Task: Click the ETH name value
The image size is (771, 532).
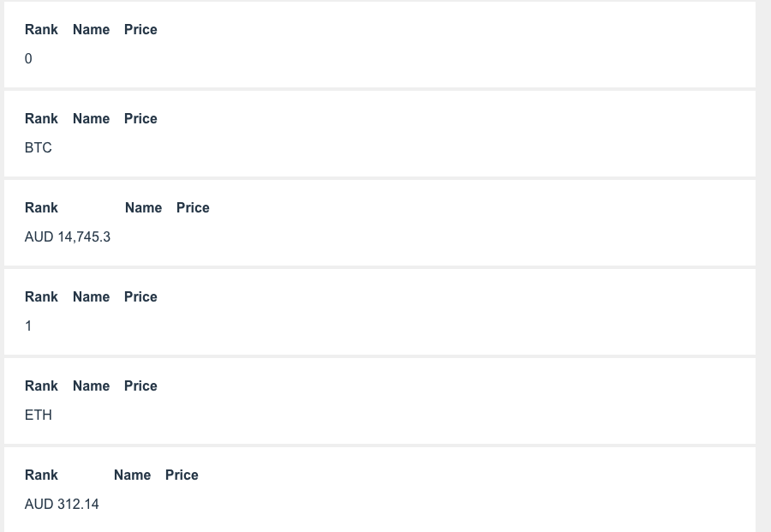Action: [39, 415]
